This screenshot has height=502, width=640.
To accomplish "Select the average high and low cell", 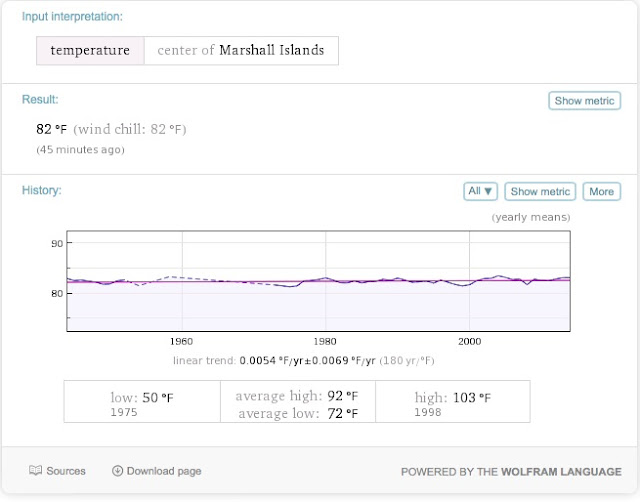I will [x=297, y=404].
